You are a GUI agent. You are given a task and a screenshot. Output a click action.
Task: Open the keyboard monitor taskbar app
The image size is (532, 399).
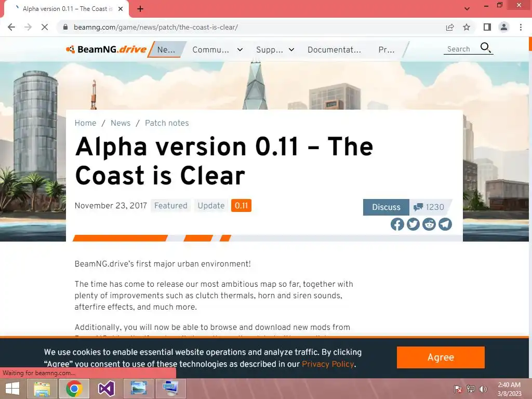170,389
